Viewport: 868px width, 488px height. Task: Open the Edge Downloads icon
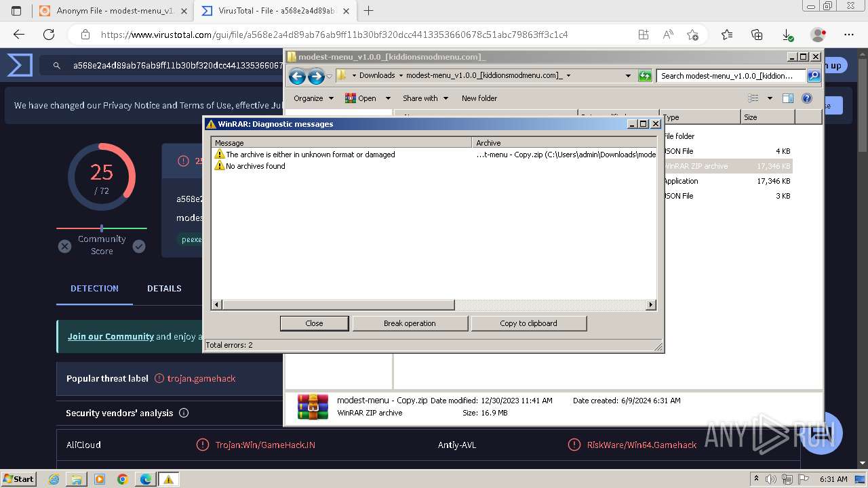pos(787,35)
